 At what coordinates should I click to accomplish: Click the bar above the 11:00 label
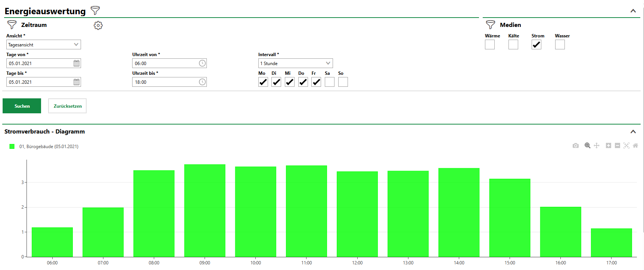click(307, 211)
